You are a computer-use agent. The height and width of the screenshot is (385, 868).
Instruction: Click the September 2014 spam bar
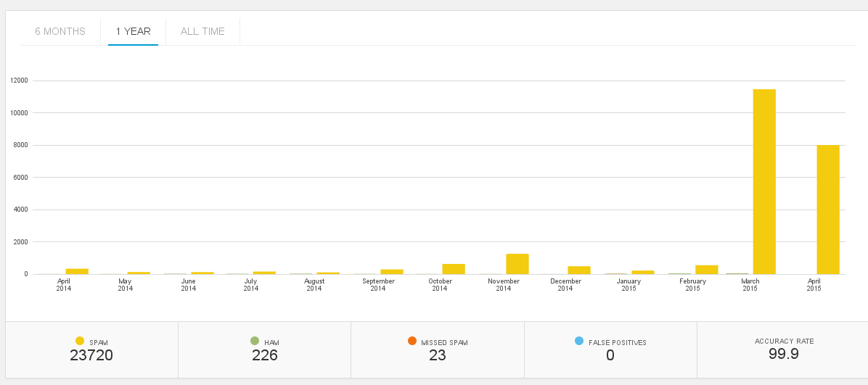[x=392, y=271]
